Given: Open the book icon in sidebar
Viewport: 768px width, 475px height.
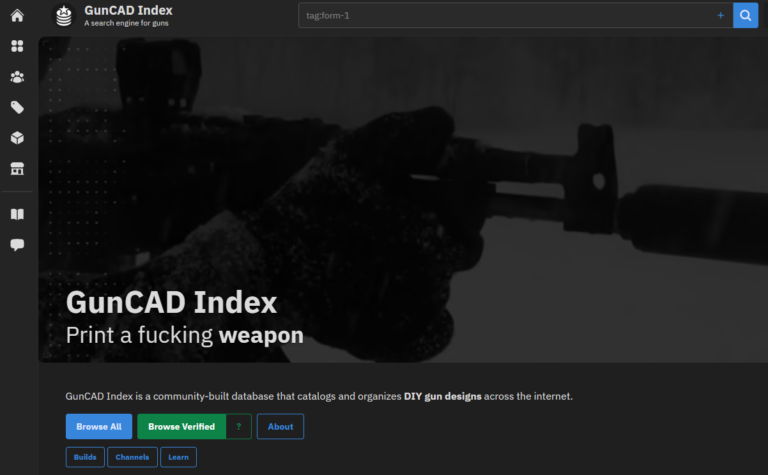Looking at the screenshot, I should click(17, 214).
